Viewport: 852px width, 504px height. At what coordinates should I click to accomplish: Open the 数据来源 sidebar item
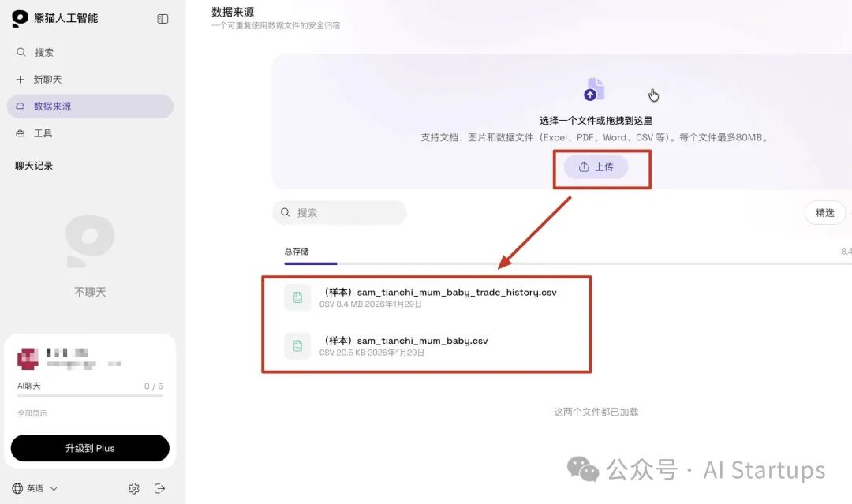[90, 106]
